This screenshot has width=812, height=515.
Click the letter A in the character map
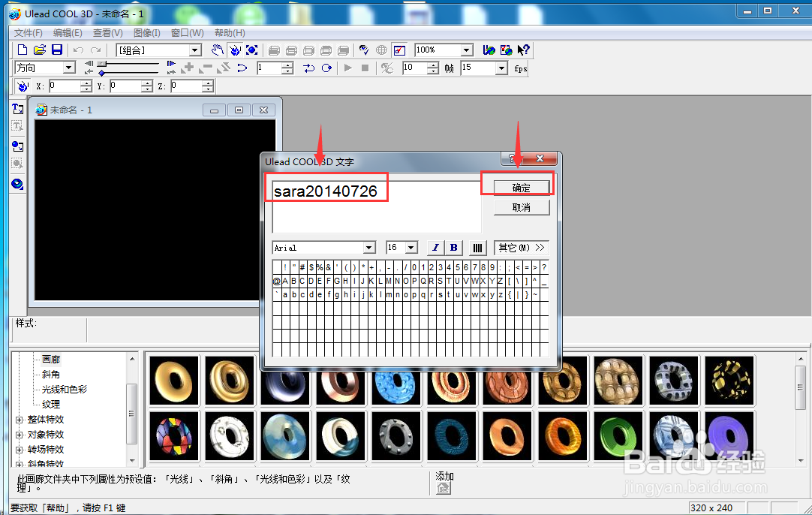285,281
